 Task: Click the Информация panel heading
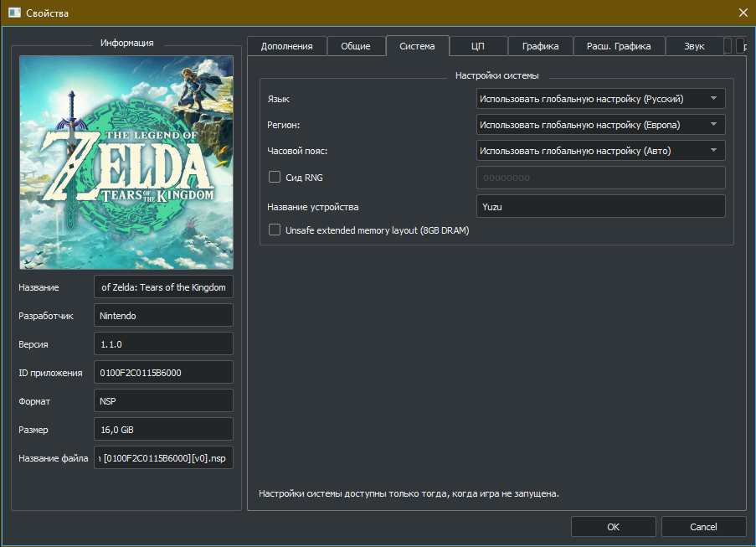coord(126,43)
